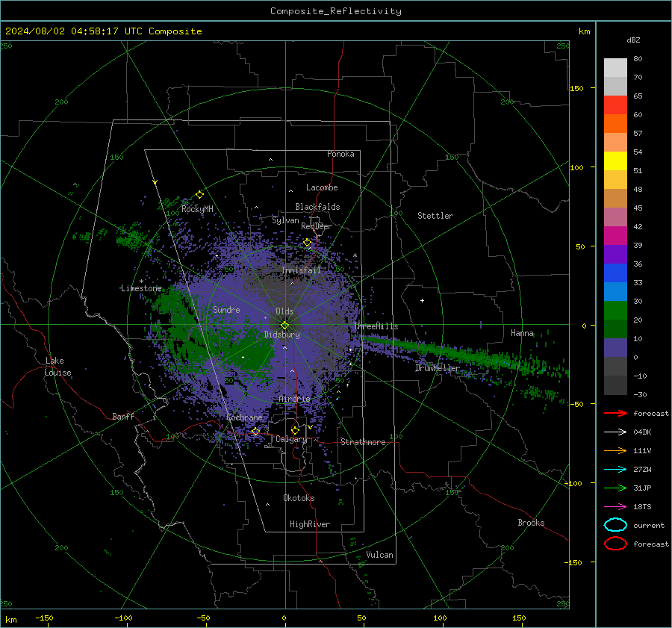672x628 pixels.
Task: Click the yellow diamond marker below Cochrane
Action: (255, 431)
